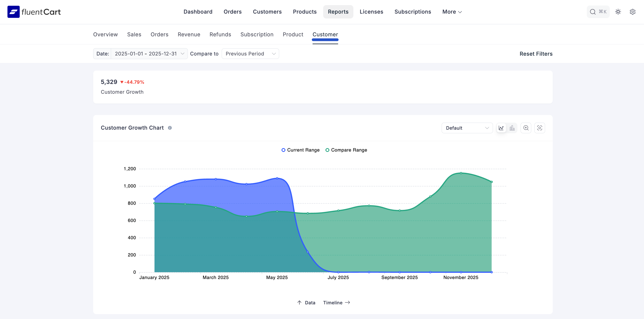This screenshot has height=319, width=644.
Task: Open the Default chart grouping dropdown
Action: coord(467,128)
